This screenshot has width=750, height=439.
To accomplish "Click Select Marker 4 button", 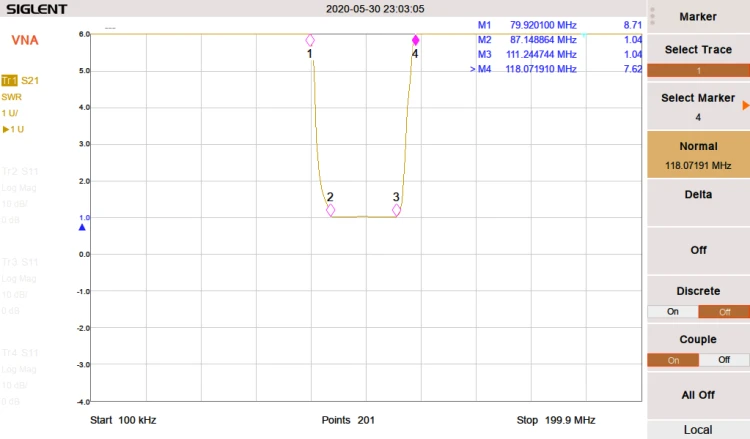I will click(698, 106).
